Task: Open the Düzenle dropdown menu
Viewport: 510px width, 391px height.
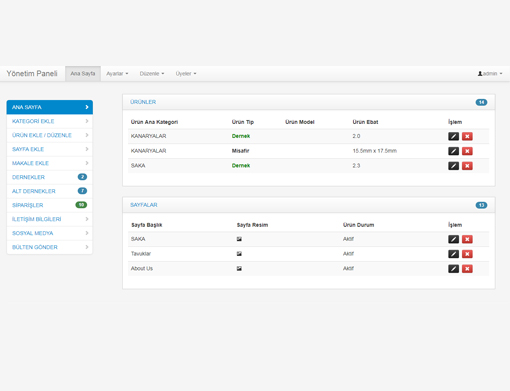Action: click(152, 74)
